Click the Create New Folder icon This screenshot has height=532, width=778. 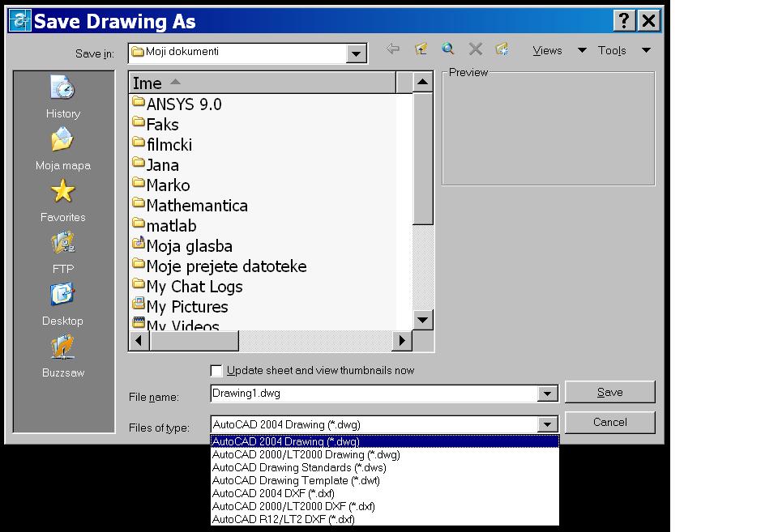pyautogui.click(x=502, y=49)
